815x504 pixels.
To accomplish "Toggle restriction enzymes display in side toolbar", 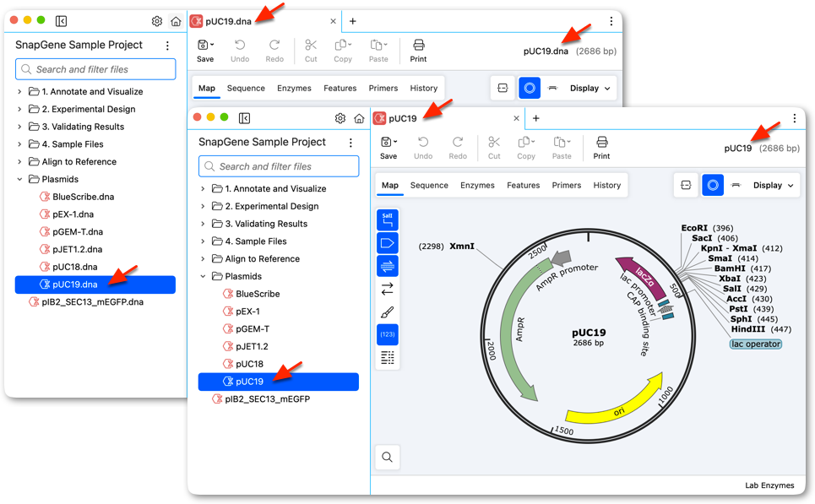I will click(x=387, y=220).
